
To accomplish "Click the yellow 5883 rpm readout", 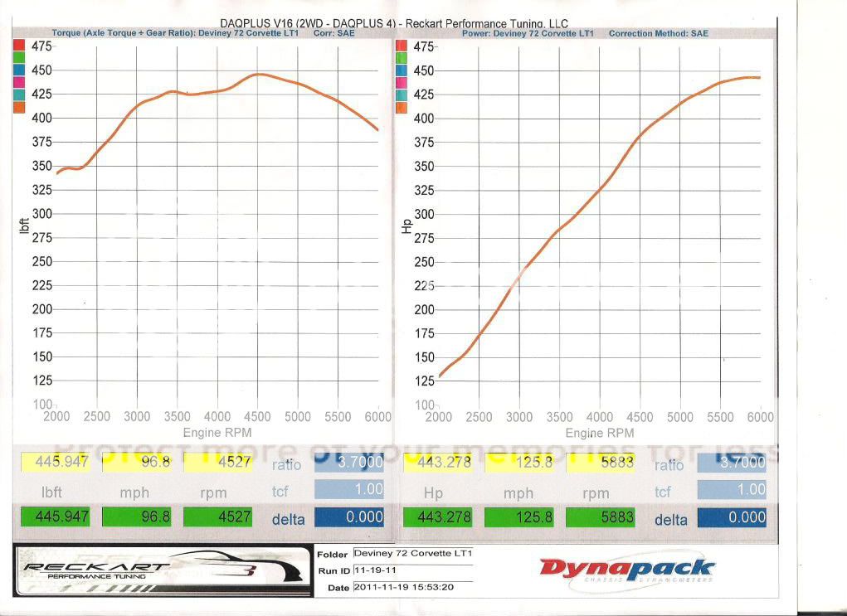I will click(601, 462).
